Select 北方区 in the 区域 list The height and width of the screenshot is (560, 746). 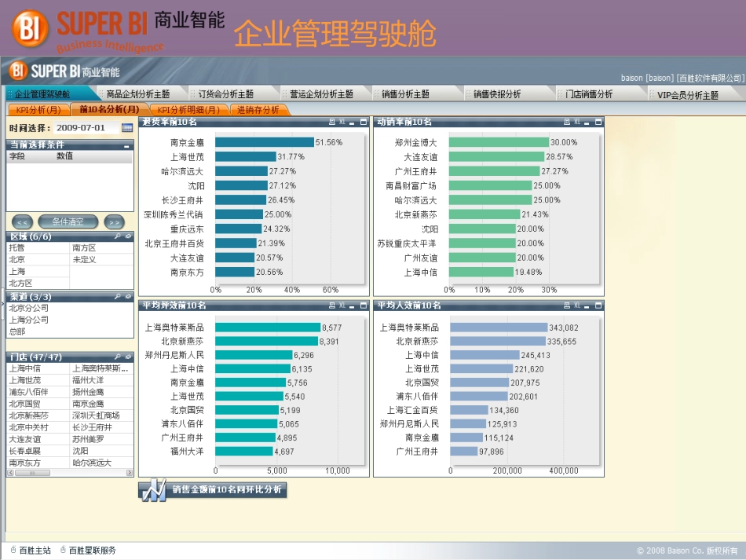[38, 283]
